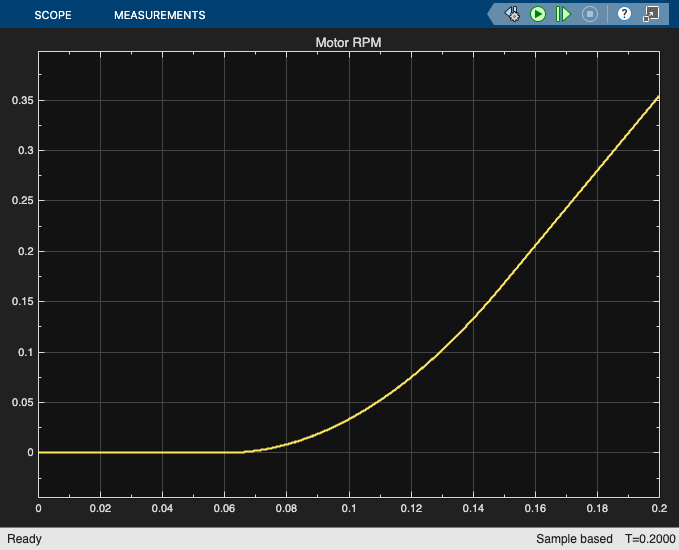Click the greyed-out stop button
Viewport: 679px width, 550px height.
coord(589,14)
